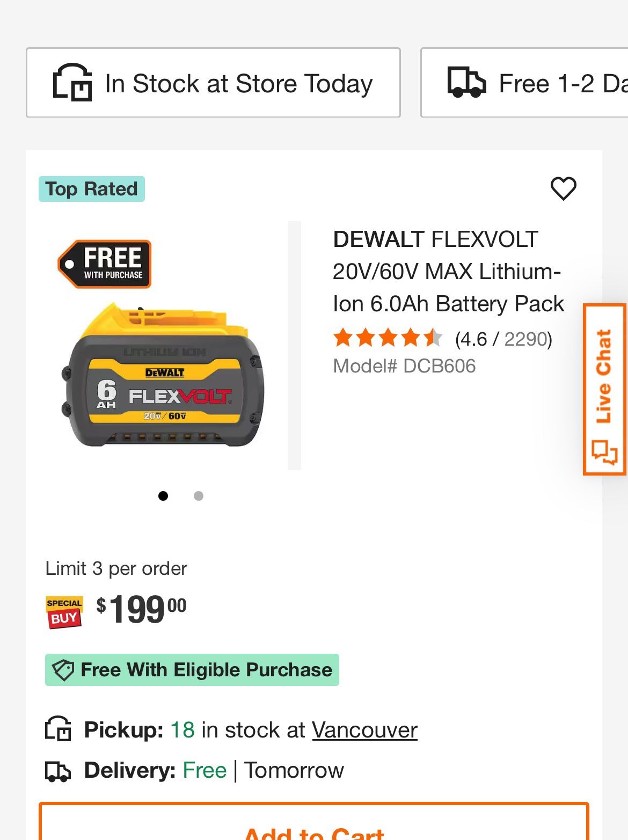This screenshot has height=840, width=628.
Task: Toggle the Top Rated badge
Action: [91, 188]
